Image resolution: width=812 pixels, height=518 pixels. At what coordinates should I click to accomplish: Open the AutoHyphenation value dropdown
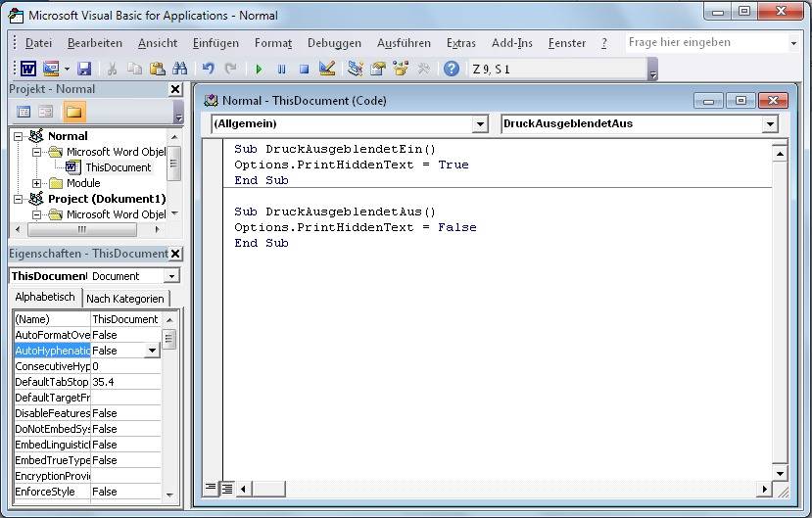pyautogui.click(x=152, y=351)
